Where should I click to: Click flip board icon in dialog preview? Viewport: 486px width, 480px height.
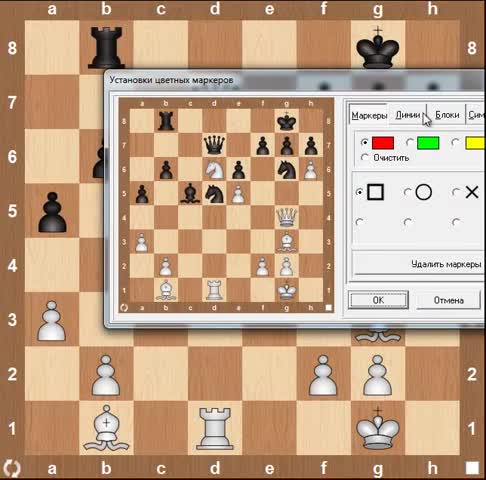pos(124,308)
